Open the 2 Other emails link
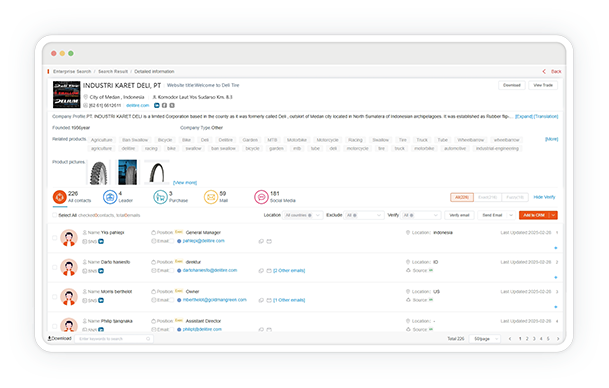This screenshot has width=609, height=388. (289, 271)
